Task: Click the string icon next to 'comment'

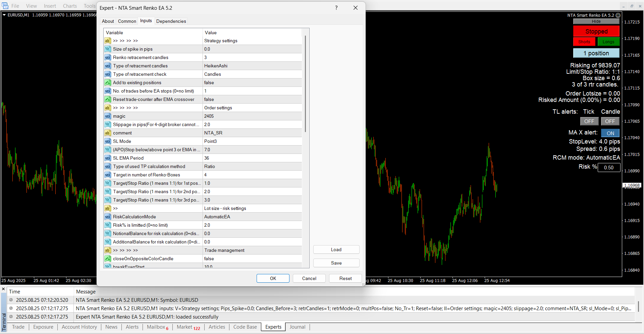Action: point(107,133)
